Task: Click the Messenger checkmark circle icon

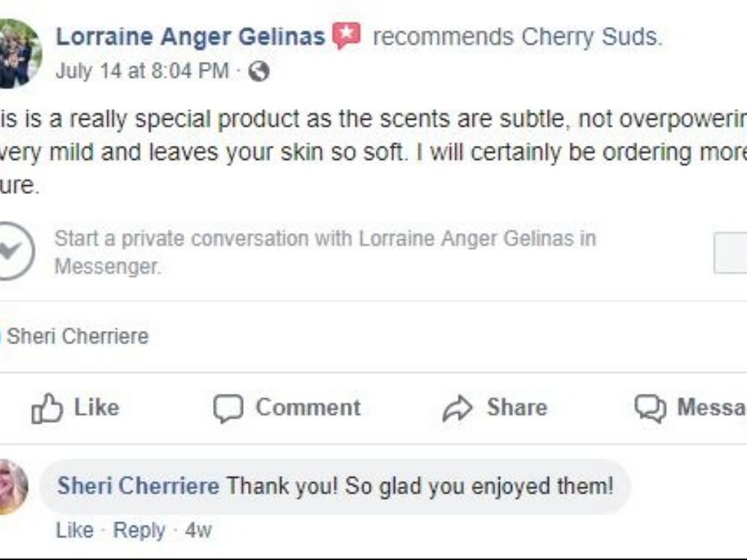Action: click(12, 251)
